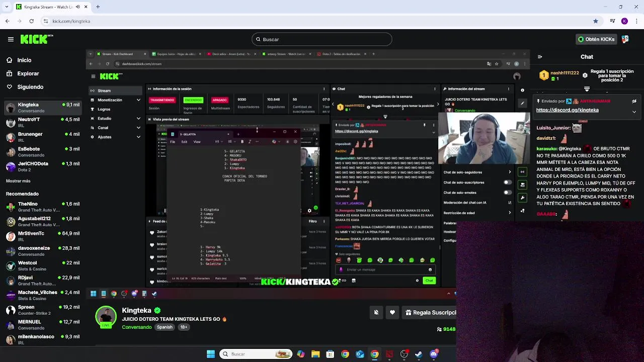Hide the pinned message with the crossed-eye icon
The image size is (644, 362).
click(634, 101)
